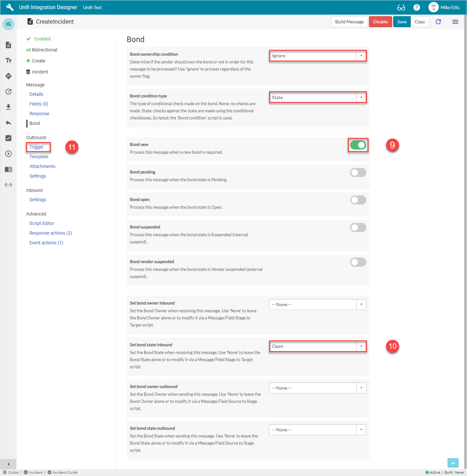The width and height of the screenshot is (467, 476).
Task: Open the help question mark icon
Action: (x=417, y=7)
